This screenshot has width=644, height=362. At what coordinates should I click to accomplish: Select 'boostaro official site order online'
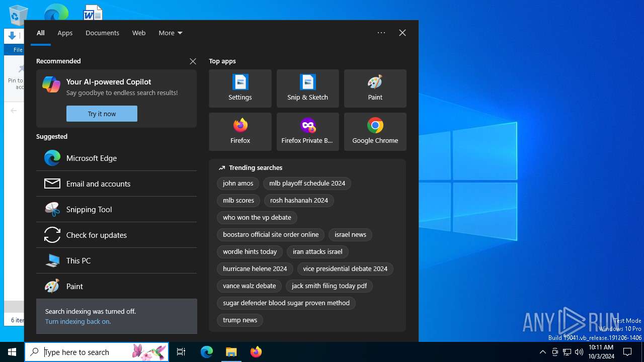[x=271, y=235]
